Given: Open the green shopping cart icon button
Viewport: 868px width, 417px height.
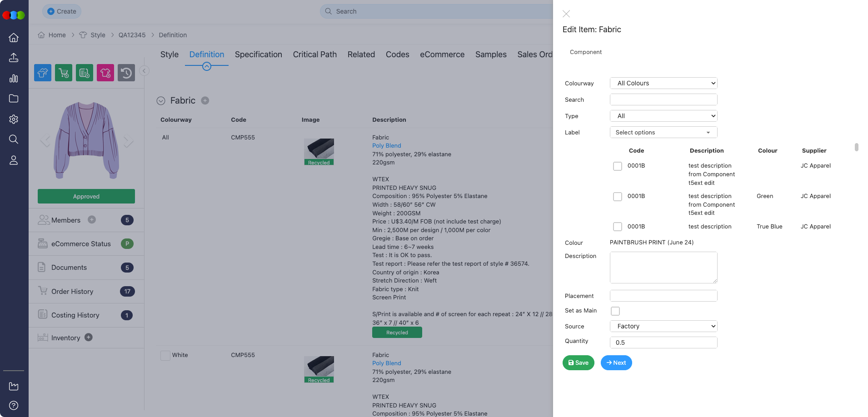Looking at the screenshot, I should [64, 73].
